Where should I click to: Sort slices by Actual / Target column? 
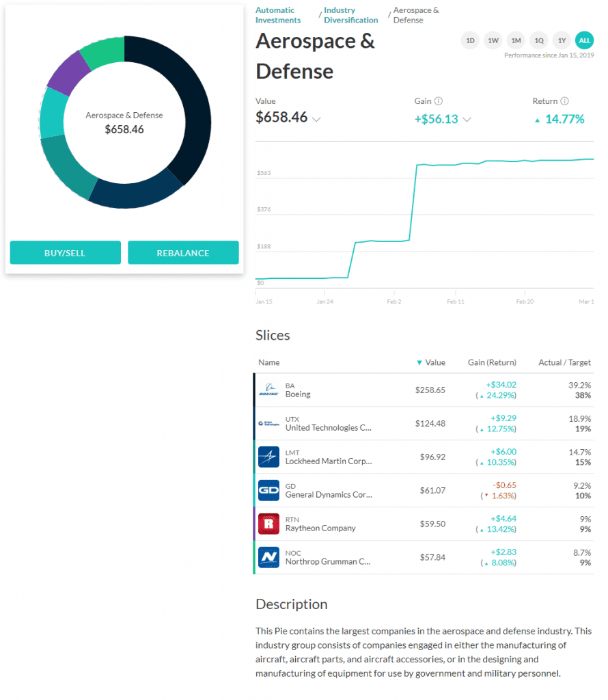click(564, 362)
